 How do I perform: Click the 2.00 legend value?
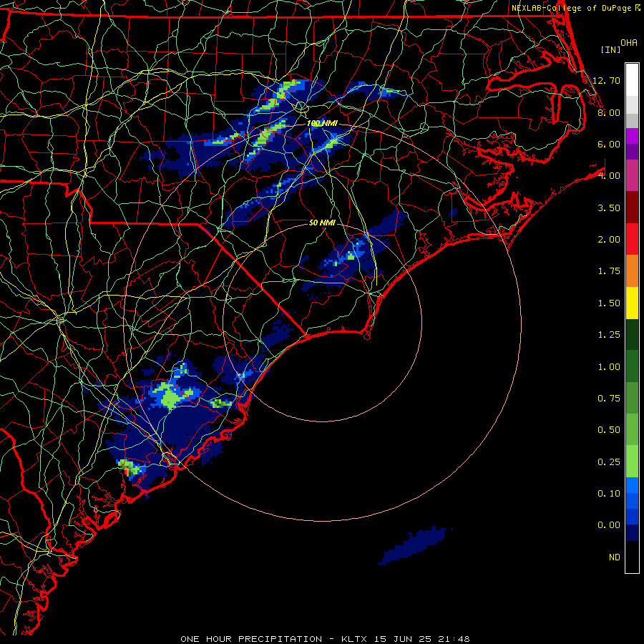(609, 240)
